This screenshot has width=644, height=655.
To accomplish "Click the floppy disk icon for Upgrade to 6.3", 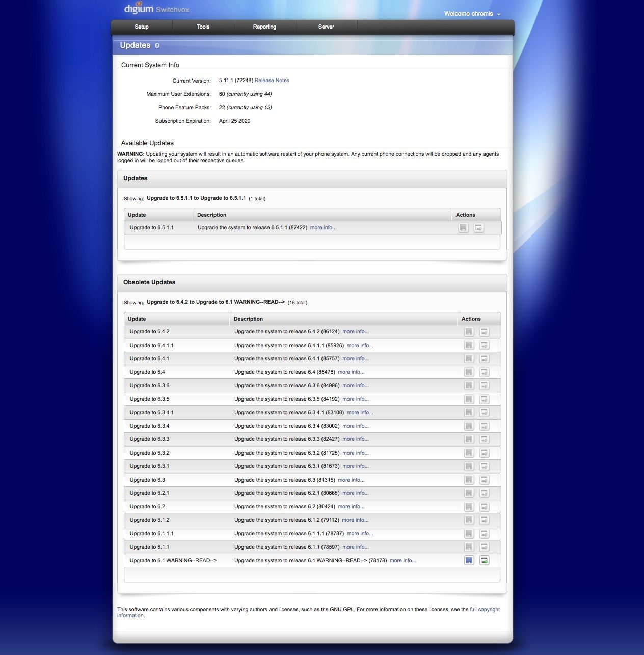I will [469, 480].
